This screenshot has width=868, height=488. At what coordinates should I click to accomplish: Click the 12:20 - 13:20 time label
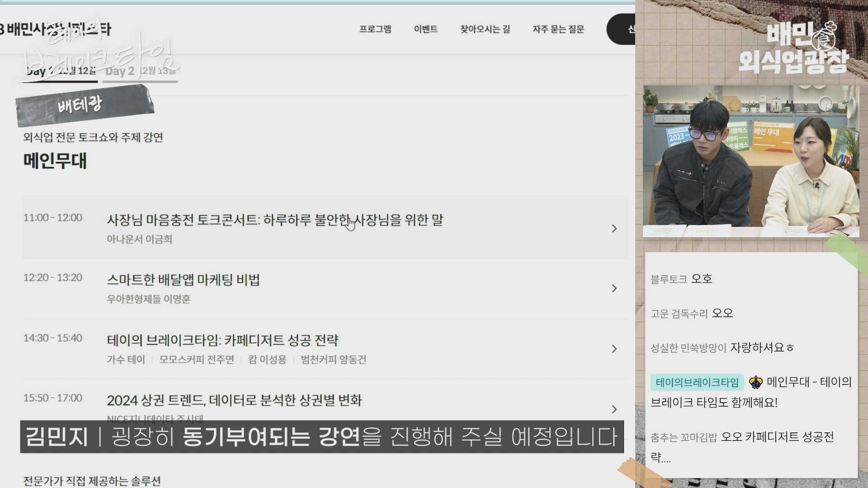point(53,278)
